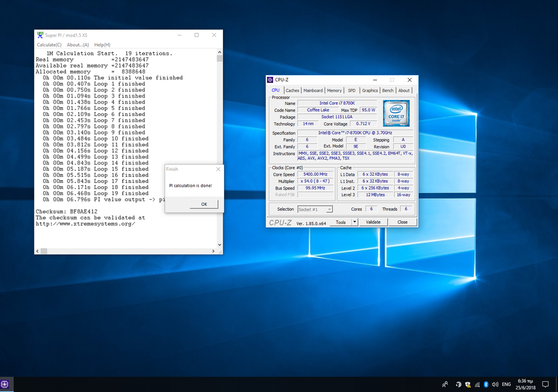Image resolution: width=558 pixels, height=392 pixels.
Task: Click the Package value 'Socket 1151 LGA'
Action: click(337, 117)
